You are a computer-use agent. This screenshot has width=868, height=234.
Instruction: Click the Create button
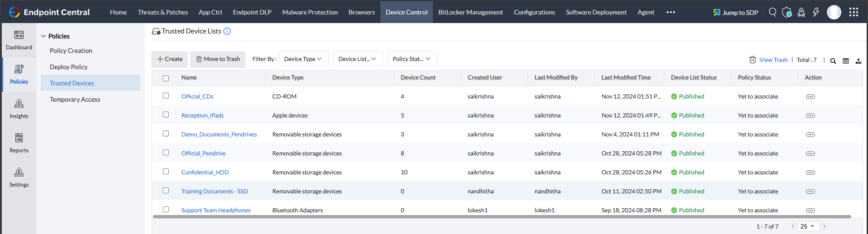(170, 59)
